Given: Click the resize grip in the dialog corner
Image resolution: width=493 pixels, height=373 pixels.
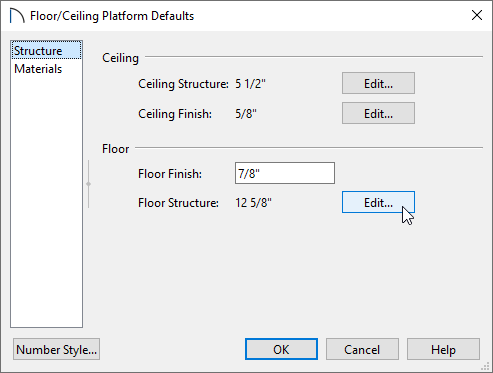Looking at the screenshot, I should tap(486, 366).
